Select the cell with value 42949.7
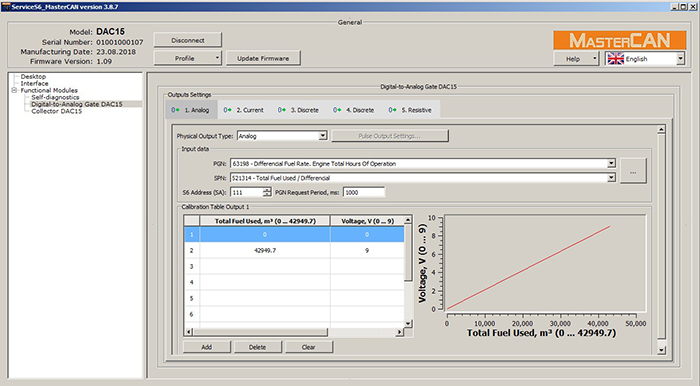Image resolution: width=700 pixels, height=386 pixels. 265,250
